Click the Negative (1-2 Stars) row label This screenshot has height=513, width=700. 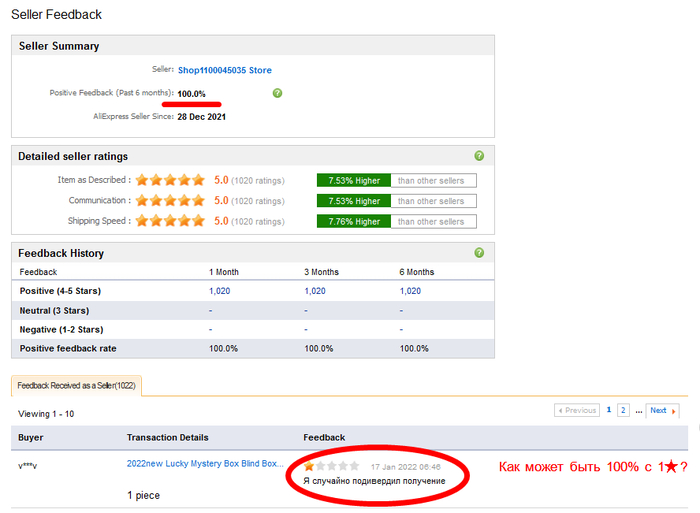(x=61, y=329)
